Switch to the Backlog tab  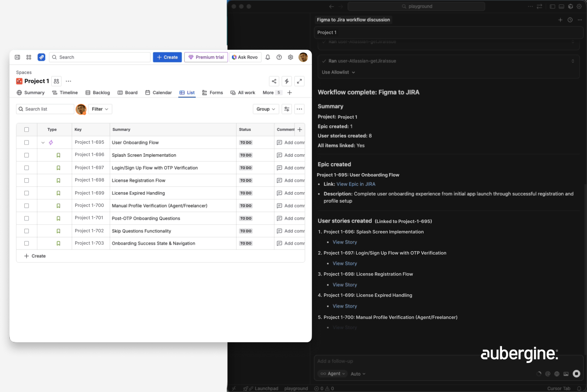click(98, 93)
